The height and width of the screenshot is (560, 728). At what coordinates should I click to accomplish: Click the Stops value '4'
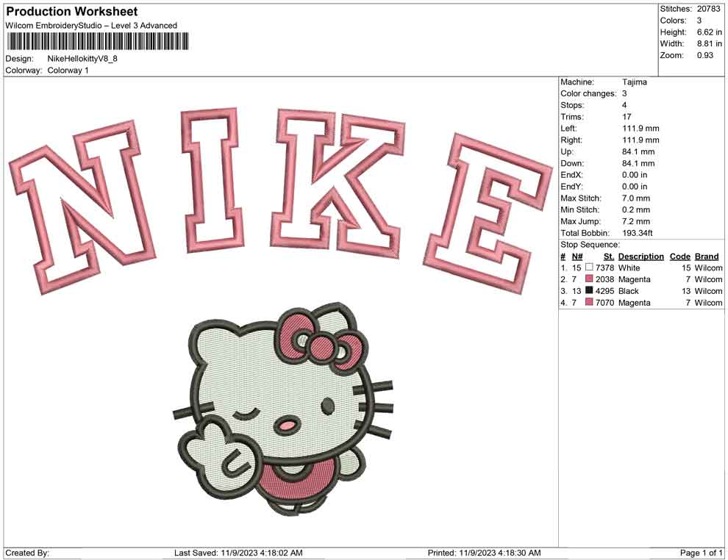coord(624,105)
